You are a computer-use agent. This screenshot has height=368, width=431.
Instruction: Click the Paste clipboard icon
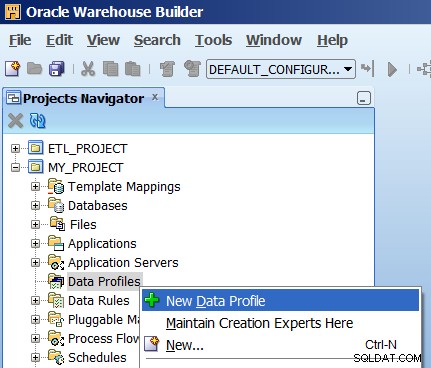point(133,69)
